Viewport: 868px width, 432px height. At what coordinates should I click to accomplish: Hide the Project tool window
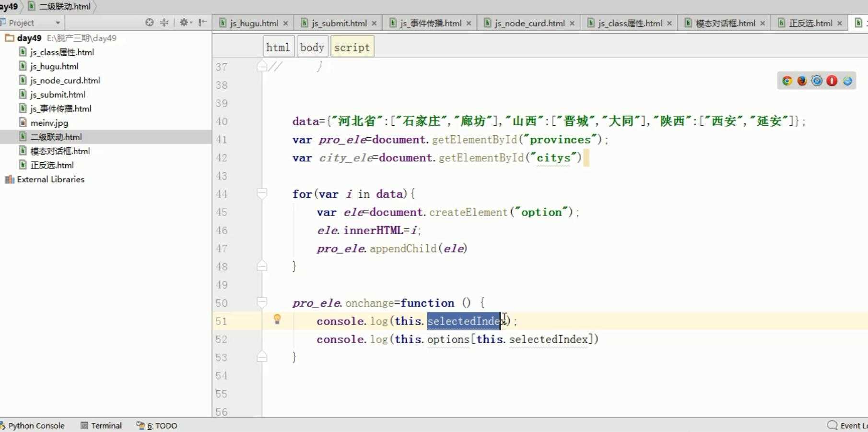point(202,23)
